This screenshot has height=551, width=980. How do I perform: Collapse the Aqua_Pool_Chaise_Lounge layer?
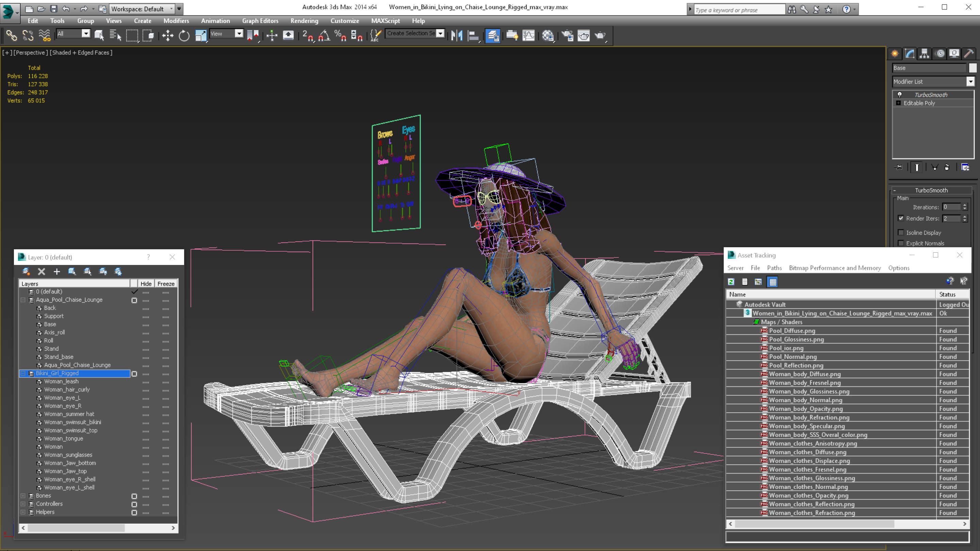(x=23, y=300)
